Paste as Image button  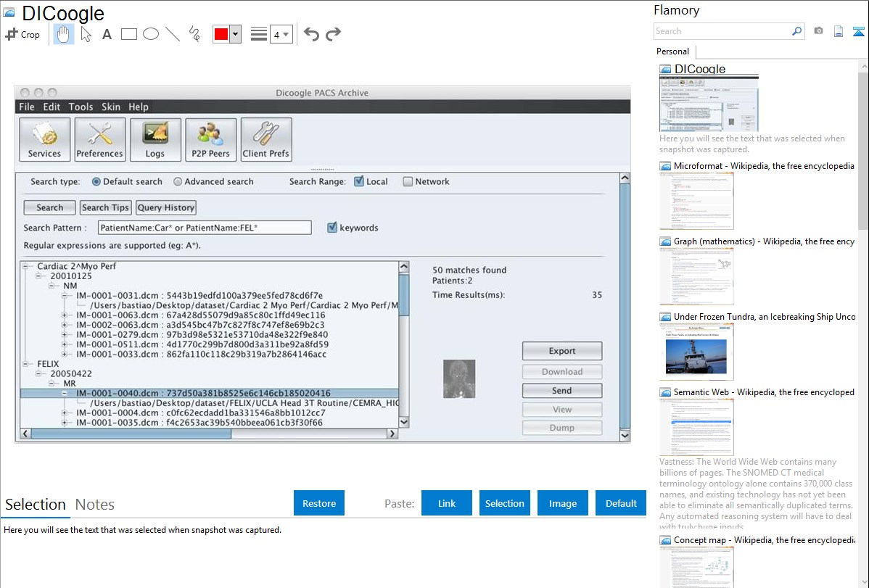(563, 503)
